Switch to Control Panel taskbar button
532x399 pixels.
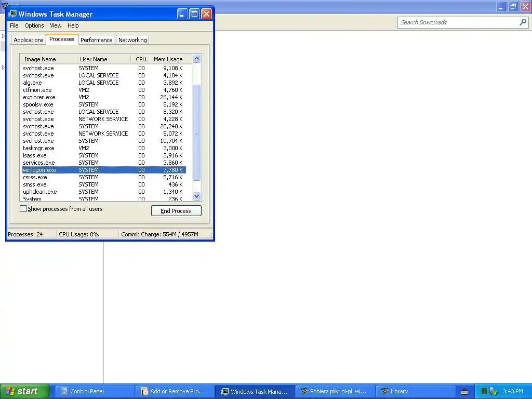(x=94, y=391)
